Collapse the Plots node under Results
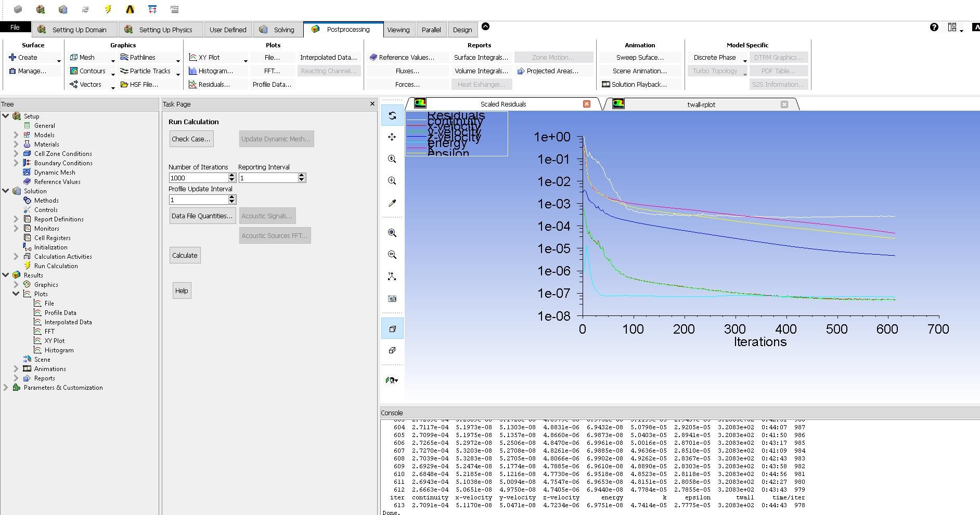 click(x=16, y=294)
